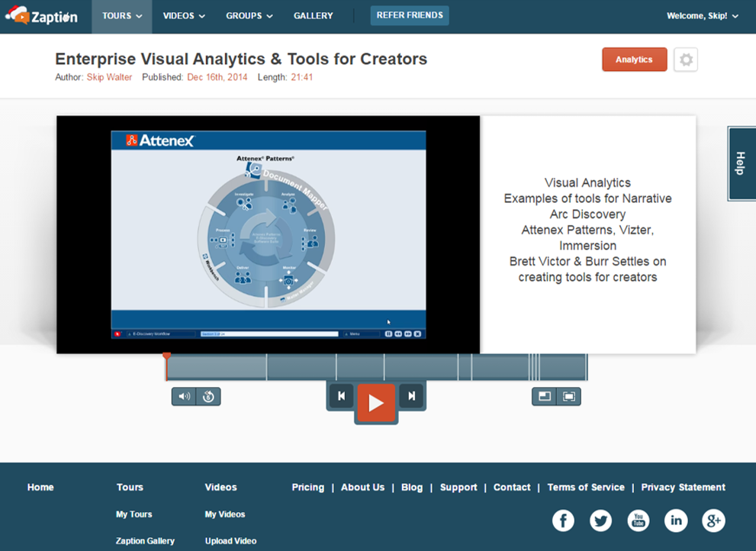
Task: Go to the Gallery menu item
Action: (x=313, y=16)
